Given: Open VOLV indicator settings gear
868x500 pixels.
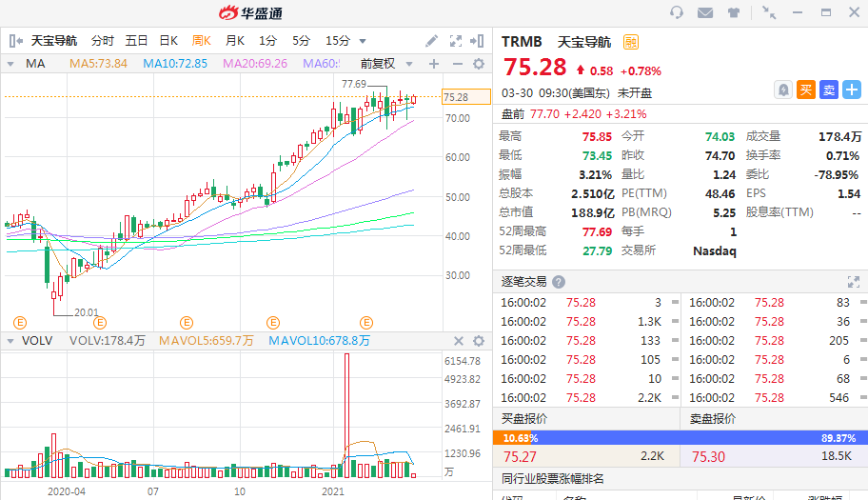Looking at the screenshot, I should pos(479,341).
